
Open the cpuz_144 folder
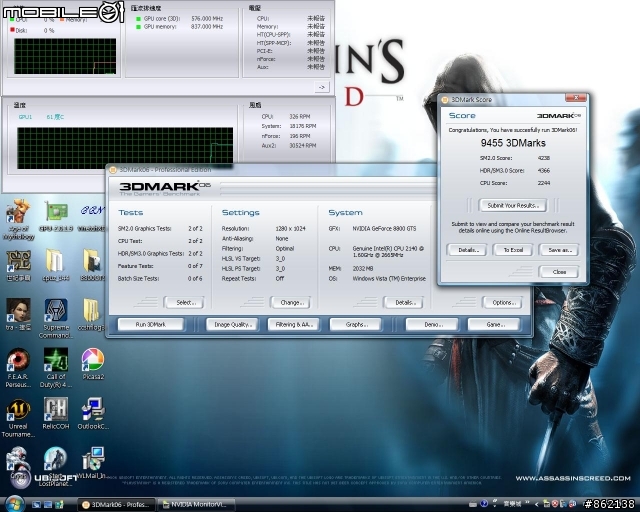(x=56, y=266)
